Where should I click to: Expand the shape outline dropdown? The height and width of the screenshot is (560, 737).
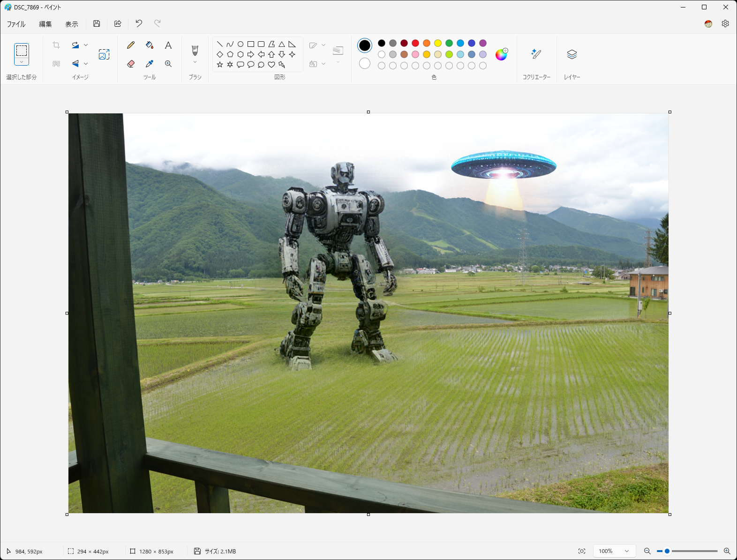(x=323, y=45)
